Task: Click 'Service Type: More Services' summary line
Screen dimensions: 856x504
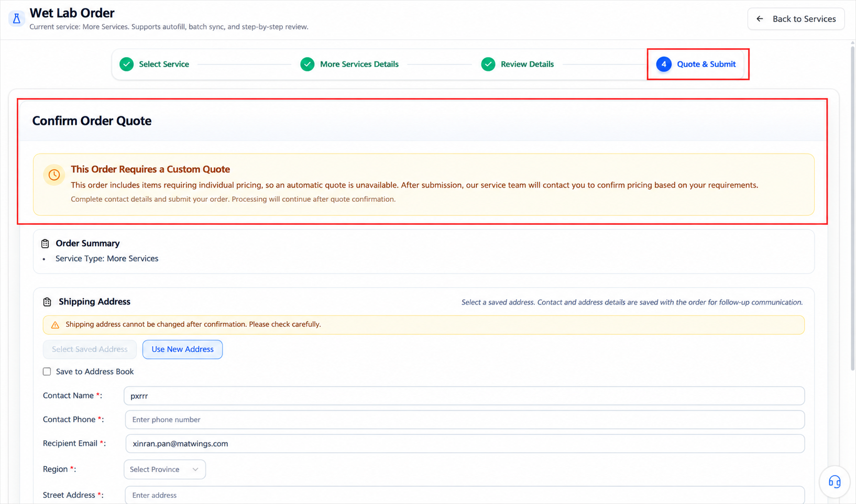Action: [107, 259]
